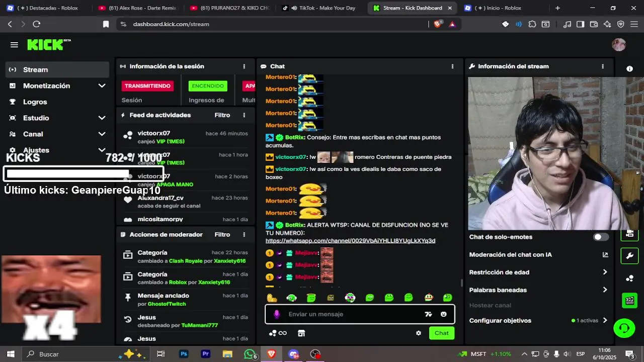Open Información del stream three-dot menu
This screenshot has height=362, width=644.
tap(603, 66)
